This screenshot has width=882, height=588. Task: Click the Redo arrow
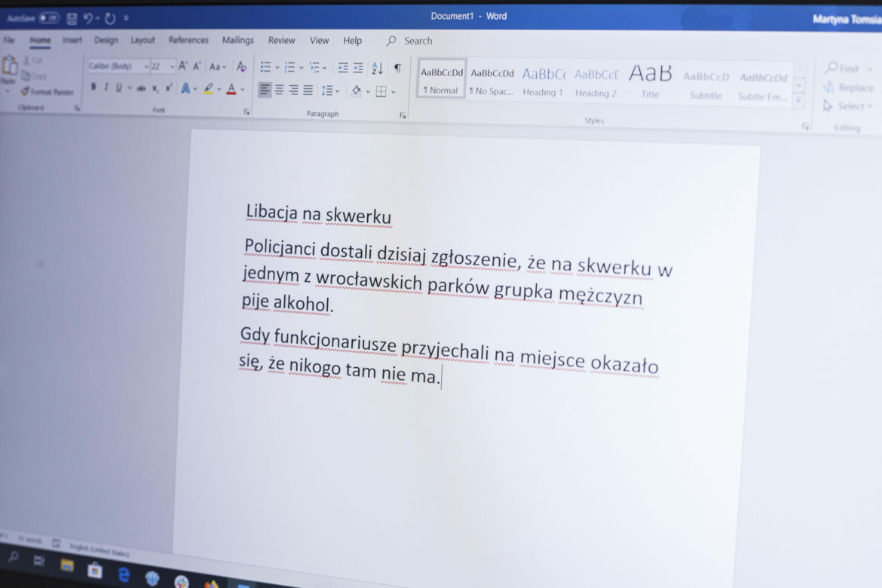(x=110, y=19)
